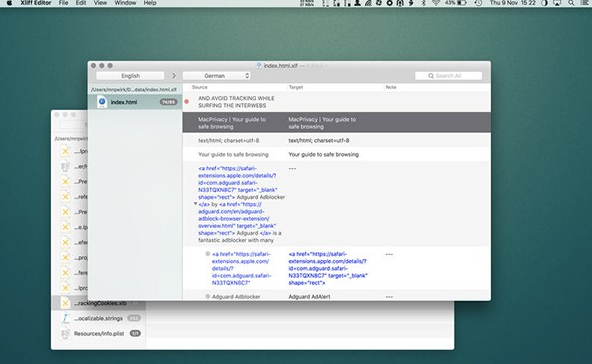The width and height of the screenshot is (592, 364).
Task: Select source text AND AVOID TRACKING WHILE SURFING
Action: [x=236, y=102]
